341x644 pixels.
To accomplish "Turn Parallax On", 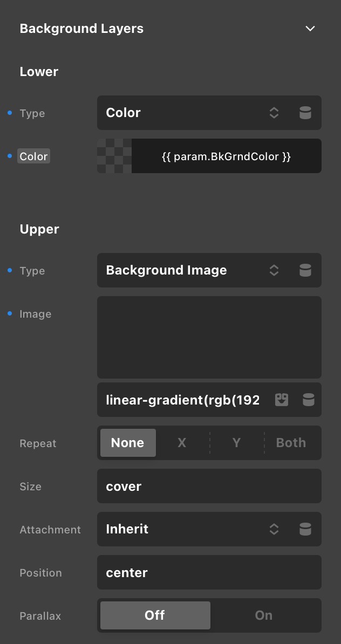I will [264, 615].
